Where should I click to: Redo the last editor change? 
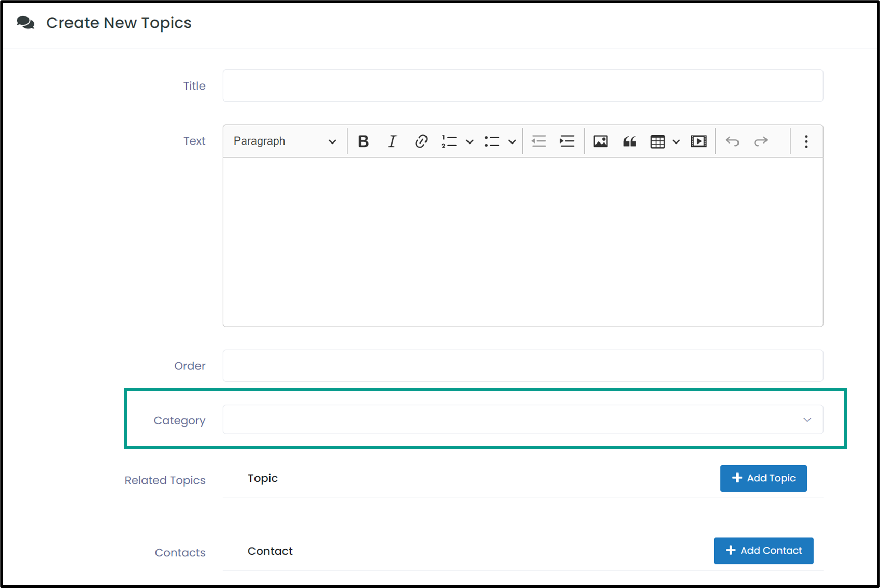pos(761,141)
